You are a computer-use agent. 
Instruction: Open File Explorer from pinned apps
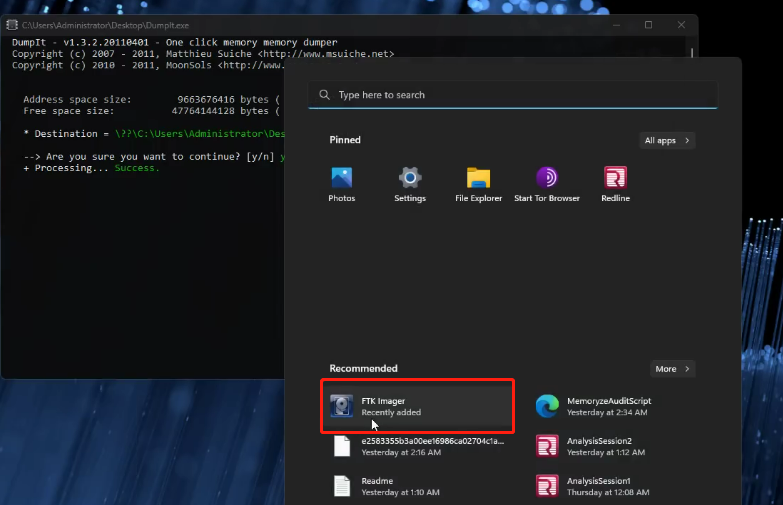[x=478, y=184]
